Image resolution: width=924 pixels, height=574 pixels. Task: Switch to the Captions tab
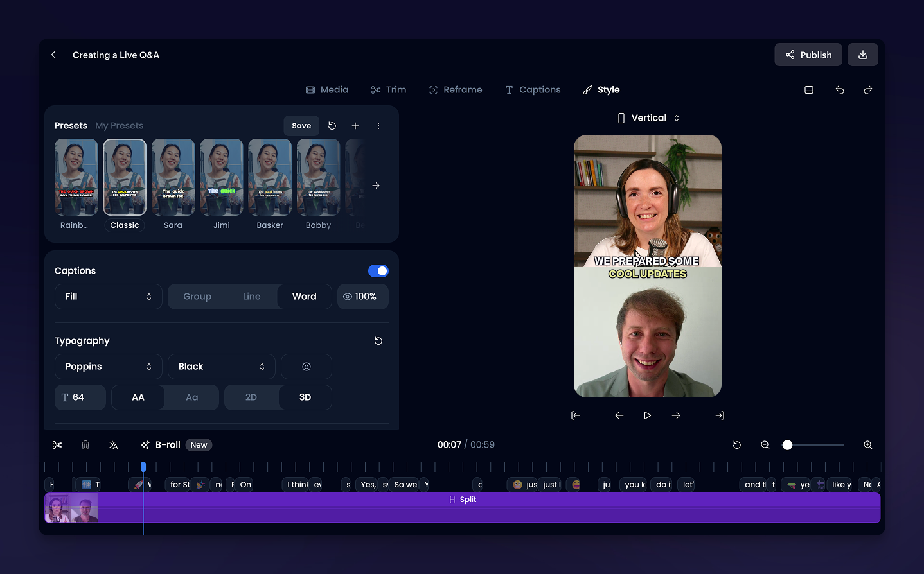point(533,90)
